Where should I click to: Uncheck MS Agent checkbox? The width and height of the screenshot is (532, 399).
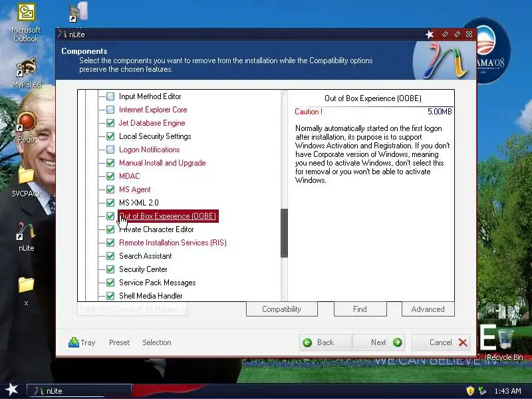110,190
